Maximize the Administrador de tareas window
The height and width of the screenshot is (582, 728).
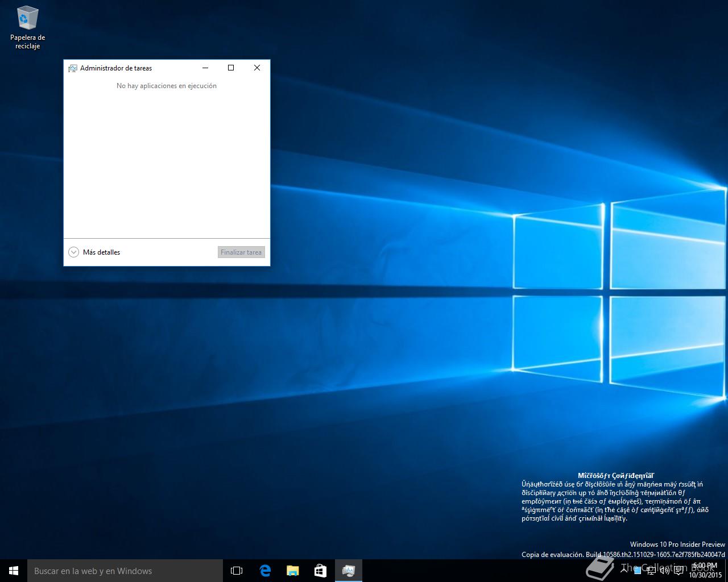(x=231, y=68)
